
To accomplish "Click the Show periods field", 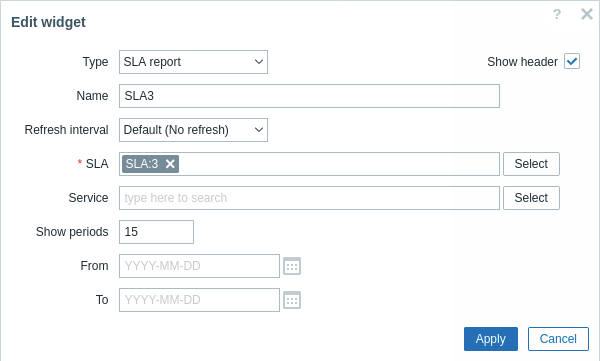I will 156,232.
